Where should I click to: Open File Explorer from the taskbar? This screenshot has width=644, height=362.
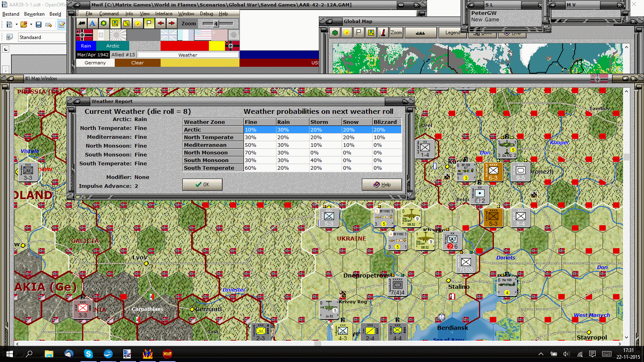click(49, 354)
